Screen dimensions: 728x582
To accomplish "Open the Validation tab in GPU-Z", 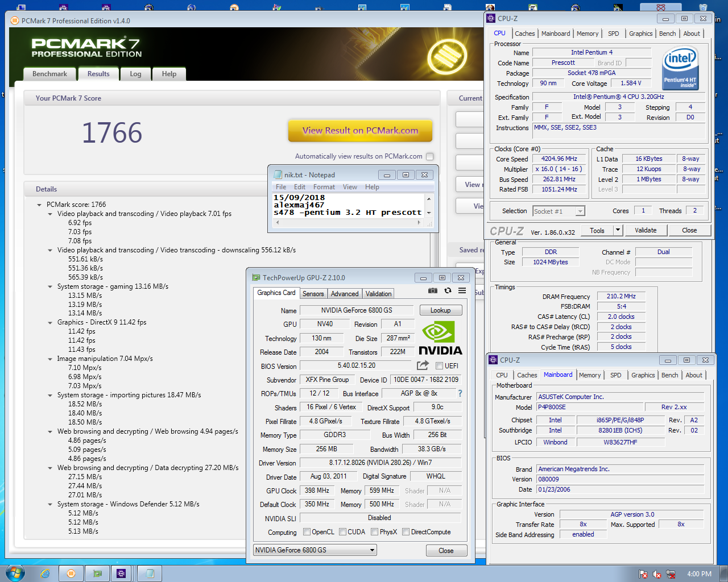I will (x=379, y=294).
